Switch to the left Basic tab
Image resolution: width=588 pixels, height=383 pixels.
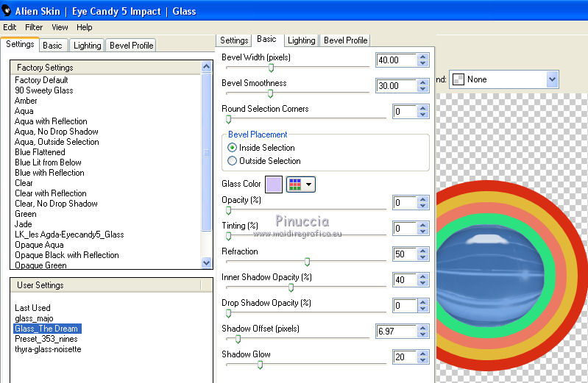(52, 46)
